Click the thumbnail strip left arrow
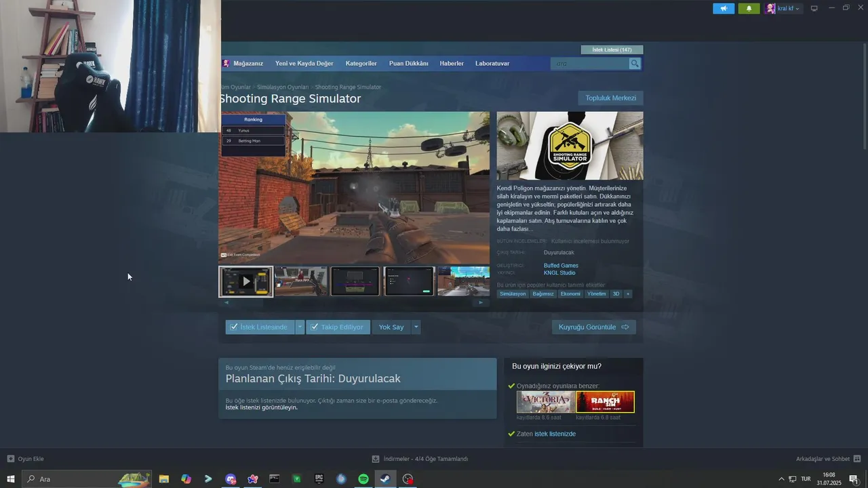 point(226,302)
